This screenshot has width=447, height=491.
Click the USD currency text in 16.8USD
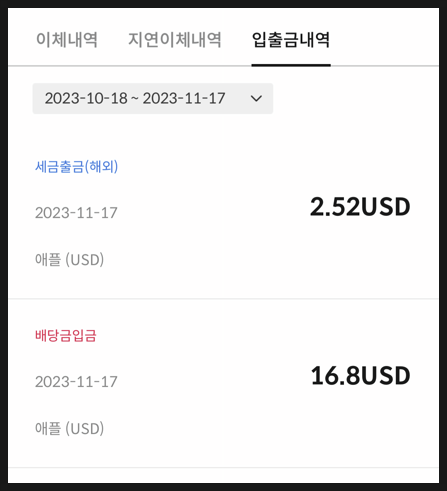[385, 375]
